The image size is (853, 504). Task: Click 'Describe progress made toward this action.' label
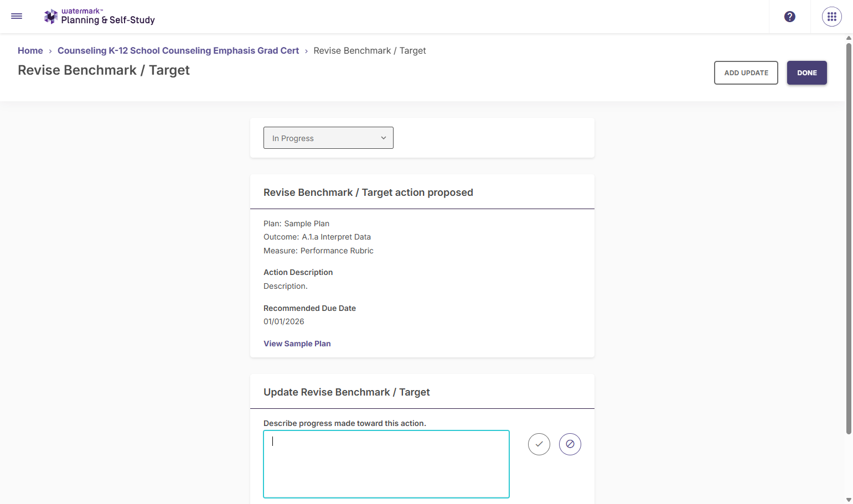click(x=345, y=423)
